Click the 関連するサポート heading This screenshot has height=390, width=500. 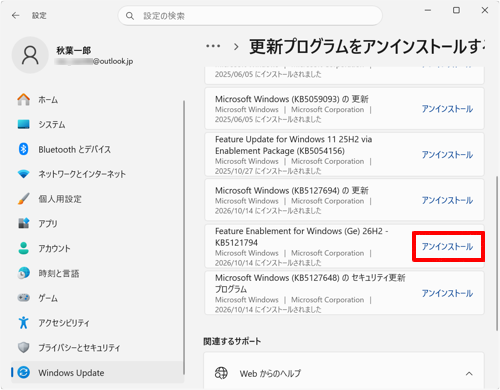(232, 341)
